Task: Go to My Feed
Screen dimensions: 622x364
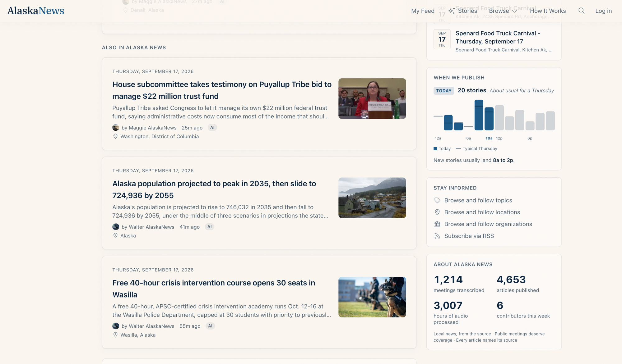Action: [x=423, y=11]
